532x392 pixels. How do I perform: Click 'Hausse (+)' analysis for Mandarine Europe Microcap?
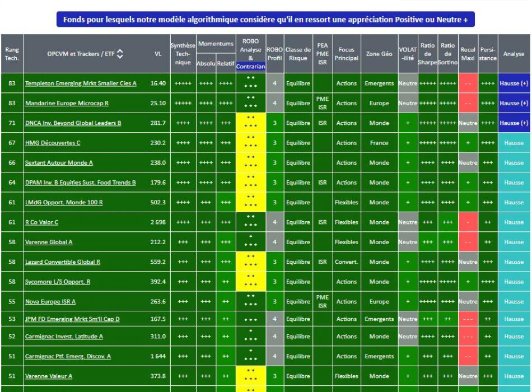514,103
